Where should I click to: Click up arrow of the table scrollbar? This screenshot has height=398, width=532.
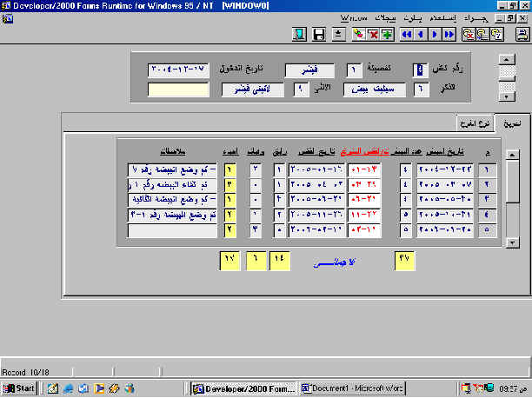[x=512, y=155]
